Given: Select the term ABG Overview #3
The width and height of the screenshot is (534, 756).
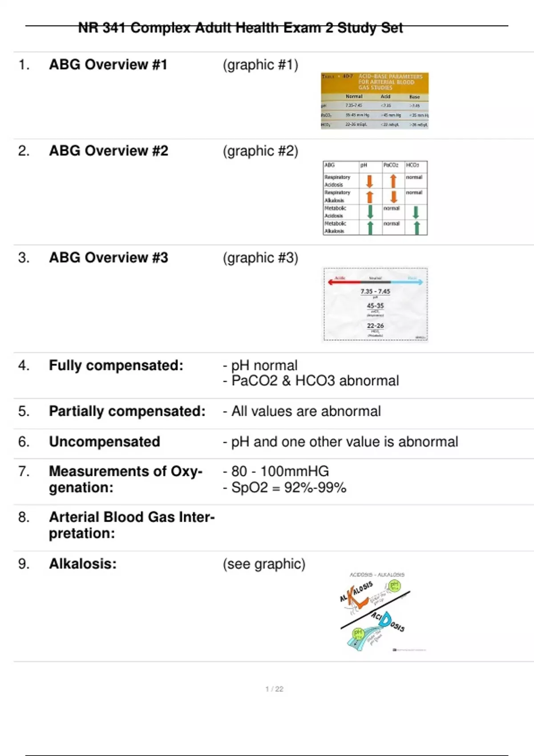Looking at the screenshot, I should click(109, 257).
